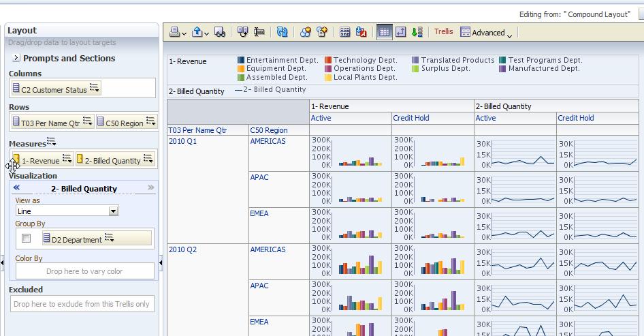Go to previous visualization with left double-arrow
Viewport: 644px width, 336px height.
point(16,187)
